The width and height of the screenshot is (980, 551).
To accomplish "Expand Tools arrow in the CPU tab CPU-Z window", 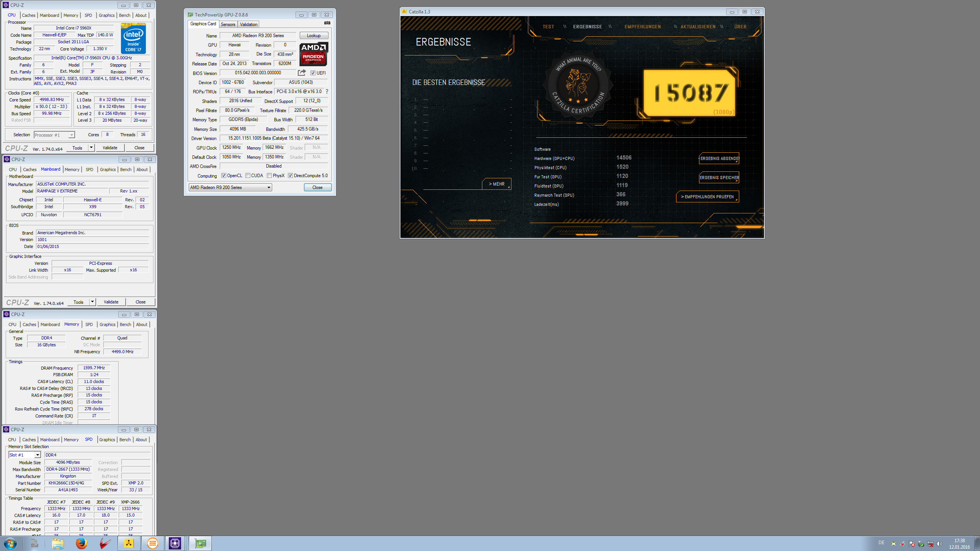I will pos(91,148).
